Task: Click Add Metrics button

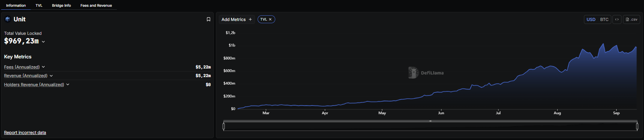Action: (237, 19)
